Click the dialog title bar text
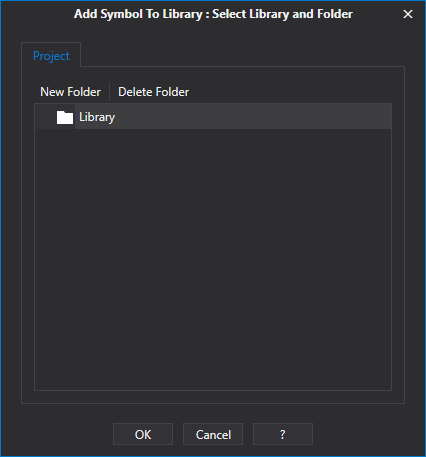The height and width of the screenshot is (457, 426). [x=213, y=14]
